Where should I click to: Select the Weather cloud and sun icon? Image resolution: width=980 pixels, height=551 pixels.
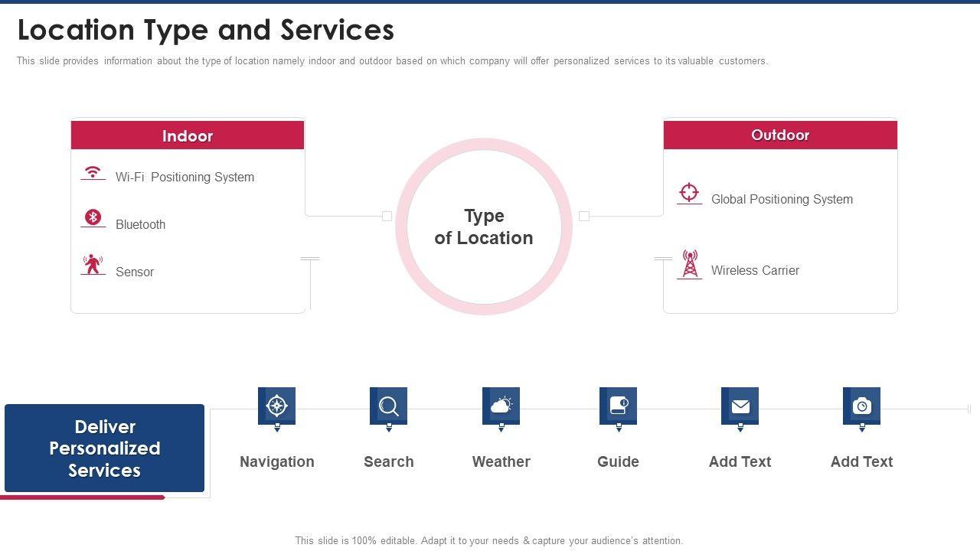(x=501, y=406)
